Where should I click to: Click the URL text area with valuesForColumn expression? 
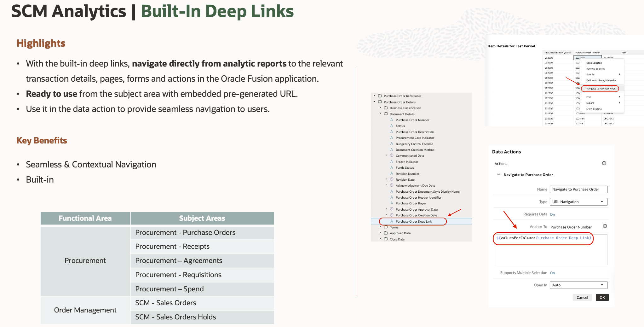tap(551, 249)
